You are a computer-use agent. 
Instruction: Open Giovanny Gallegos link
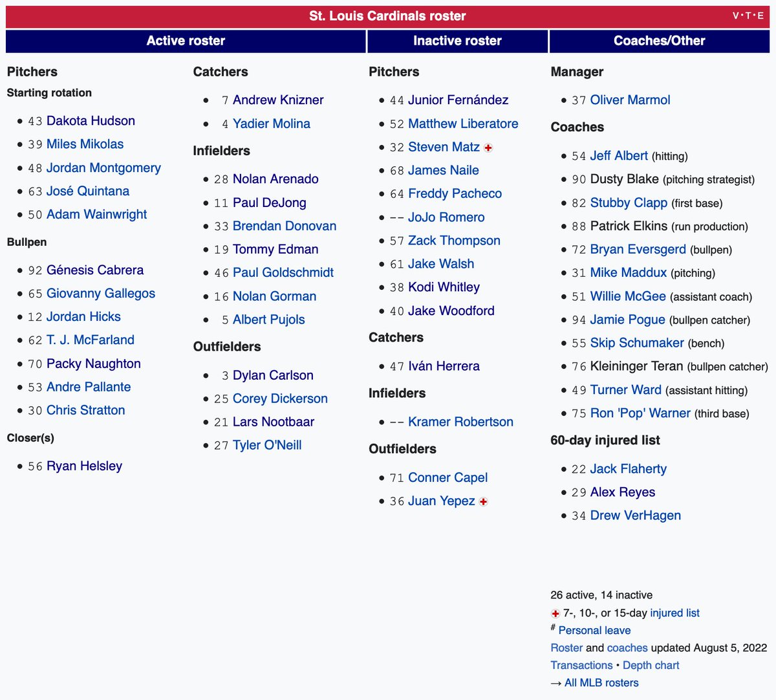pyautogui.click(x=101, y=294)
